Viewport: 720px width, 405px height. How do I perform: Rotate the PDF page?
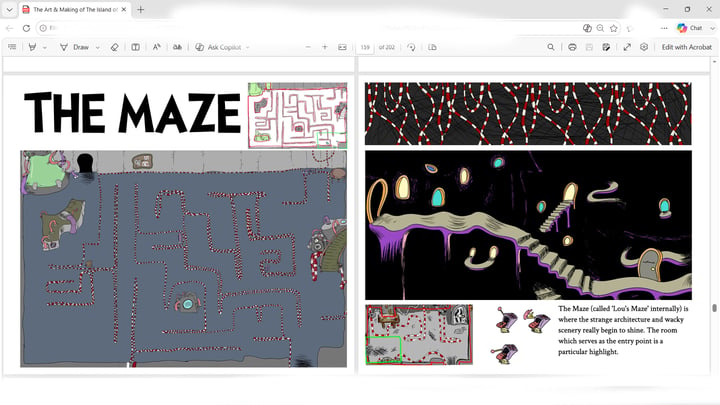pyautogui.click(x=411, y=47)
